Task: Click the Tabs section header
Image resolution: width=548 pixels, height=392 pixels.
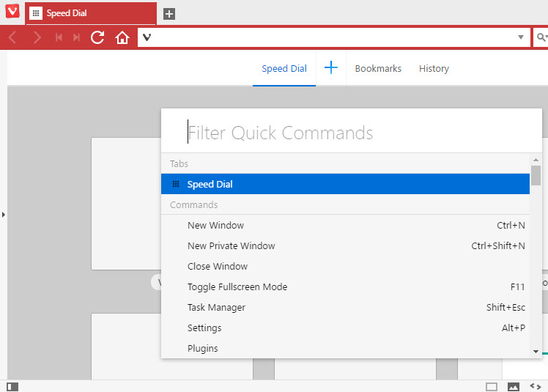Action: pyautogui.click(x=179, y=163)
